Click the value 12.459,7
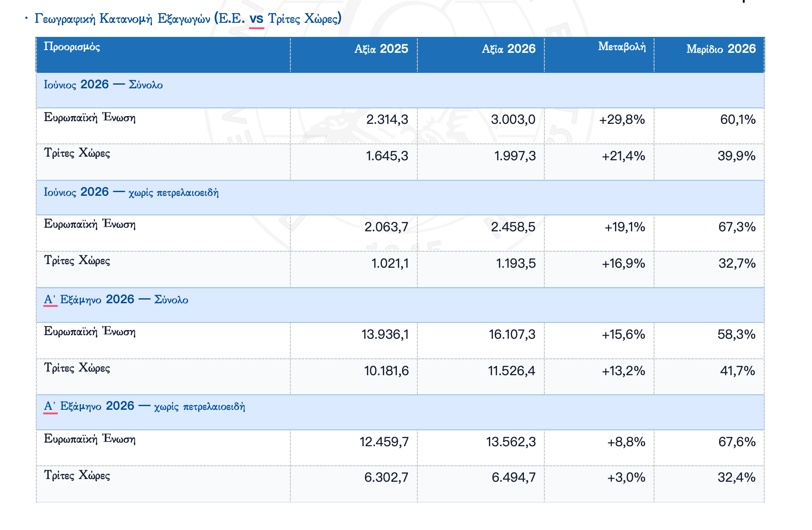Screen dimensions: 812x530 (x=384, y=442)
